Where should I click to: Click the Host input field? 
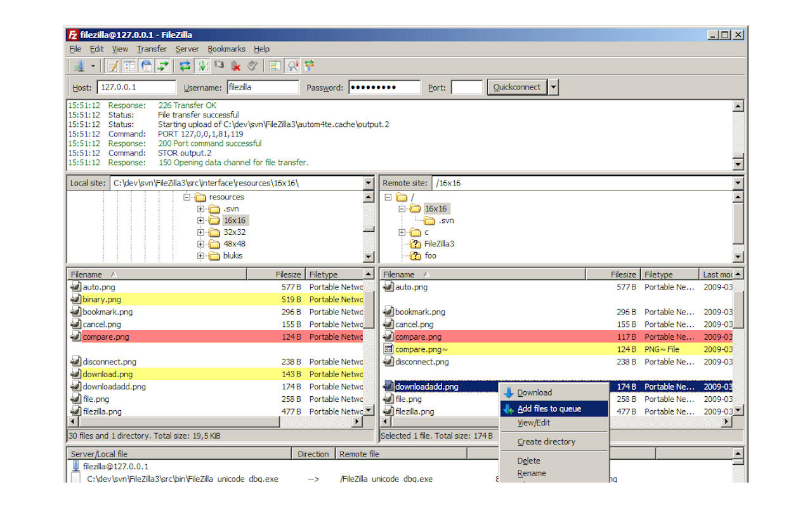(x=136, y=88)
